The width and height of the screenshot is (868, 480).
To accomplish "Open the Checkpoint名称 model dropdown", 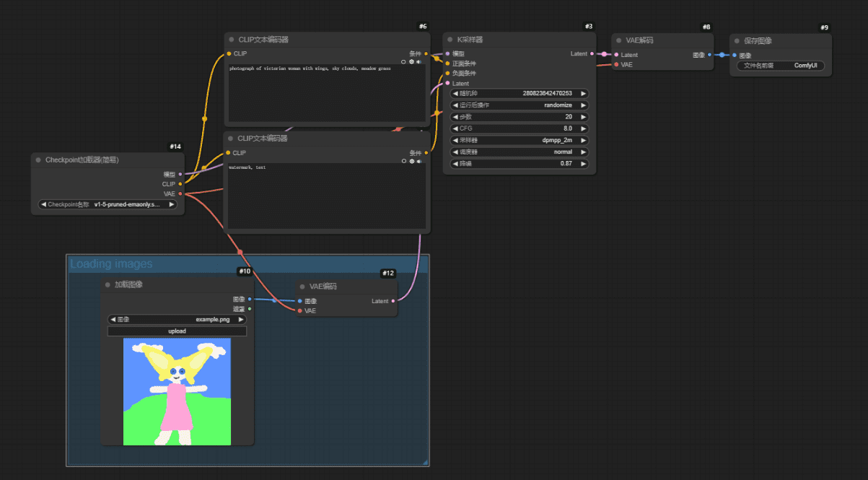I will (108, 204).
